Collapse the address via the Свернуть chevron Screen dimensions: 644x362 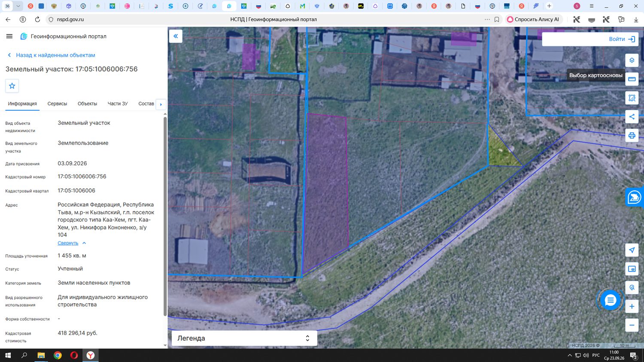point(84,243)
